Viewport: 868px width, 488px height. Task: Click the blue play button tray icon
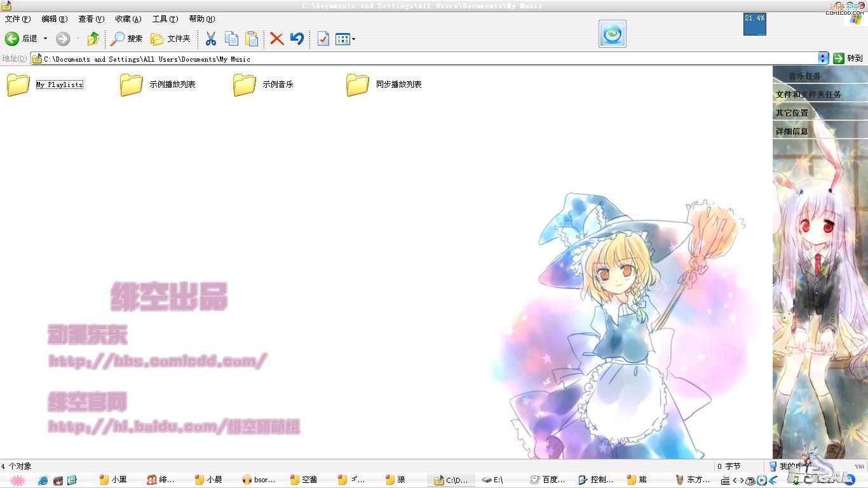coord(762,480)
